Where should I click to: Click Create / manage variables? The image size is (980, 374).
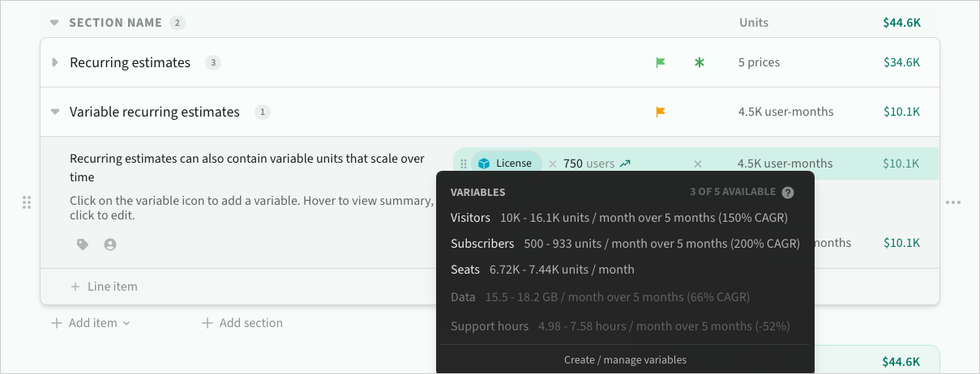tap(625, 359)
